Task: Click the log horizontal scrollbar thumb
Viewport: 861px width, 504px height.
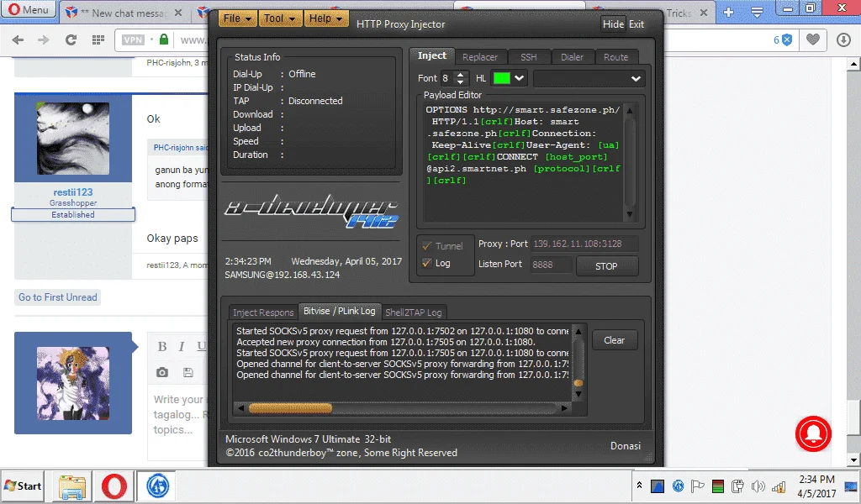Action: [290, 408]
